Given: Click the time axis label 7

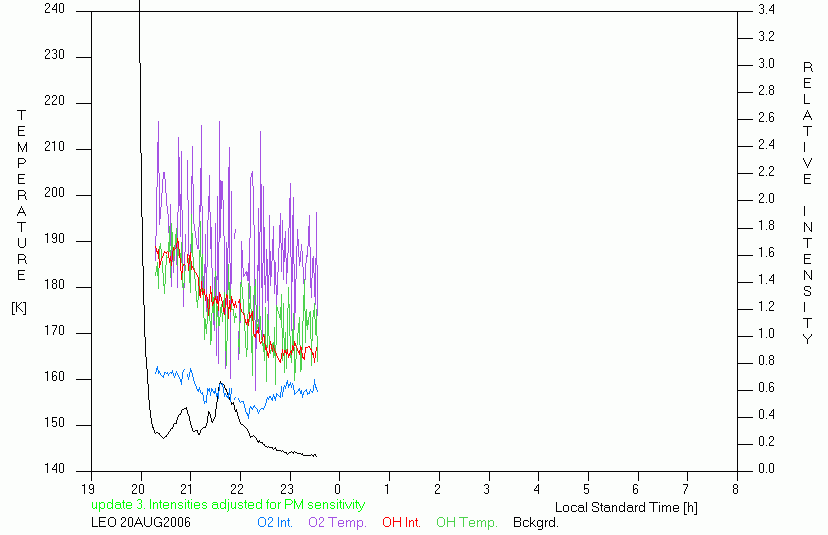Looking at the screenshot, I should tap(686, 490).
